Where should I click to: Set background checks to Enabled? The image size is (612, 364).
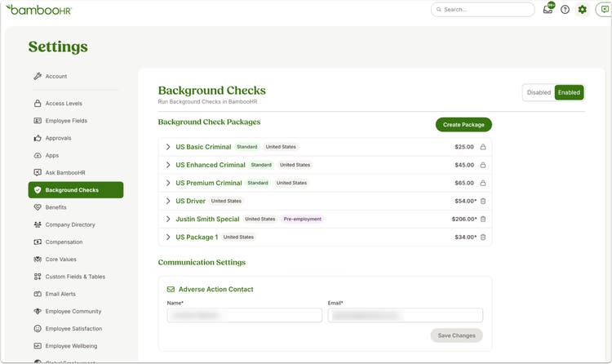pyautogui.click(x=569, y=92)
